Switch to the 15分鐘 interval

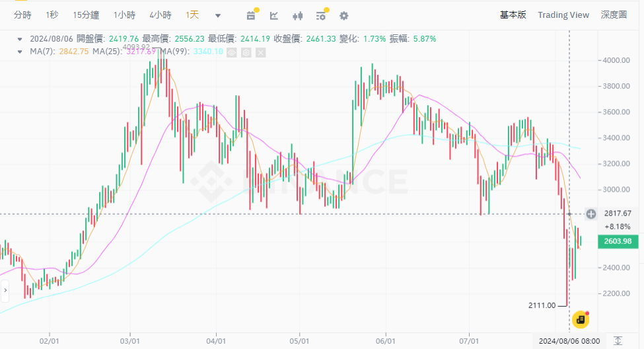tap(86, 15)
